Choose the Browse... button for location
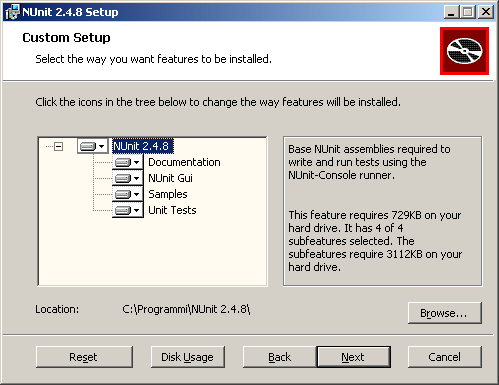 (x=445, y=313)
